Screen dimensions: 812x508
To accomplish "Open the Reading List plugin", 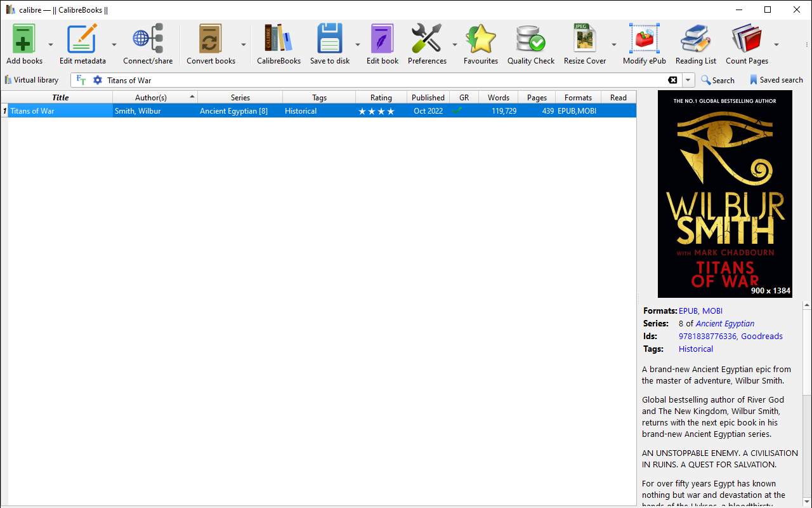I will [695, 39].
